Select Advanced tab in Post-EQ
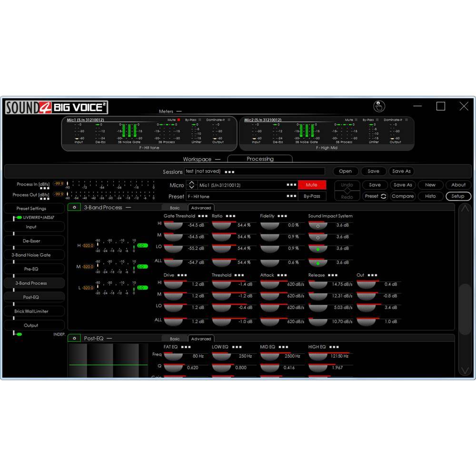This screenshot has width=476, height=476. [x=201, y=339]
